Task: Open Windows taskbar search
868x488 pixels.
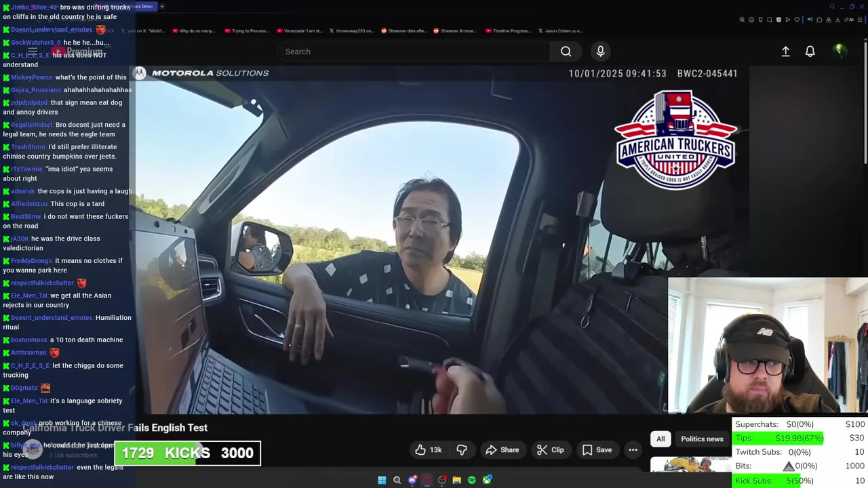Action: [x=397, y=480]
